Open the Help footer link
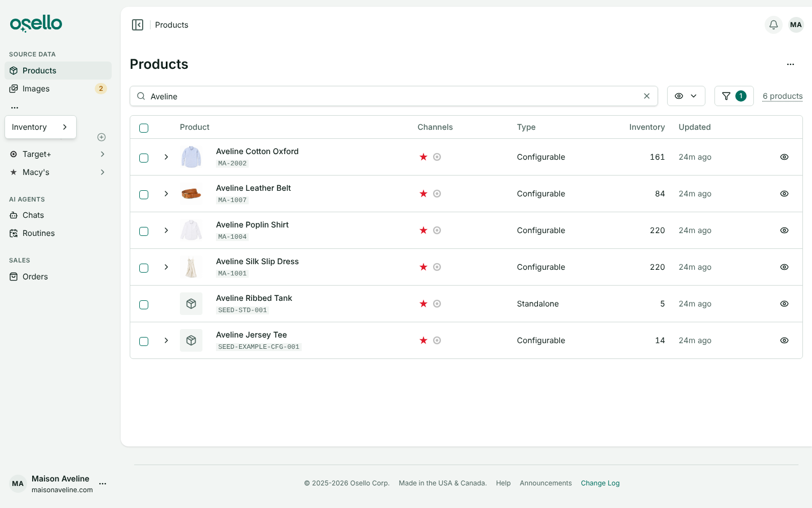Viewport: 812px width, 508px height. pyautogui.click(x=504, y=483)
